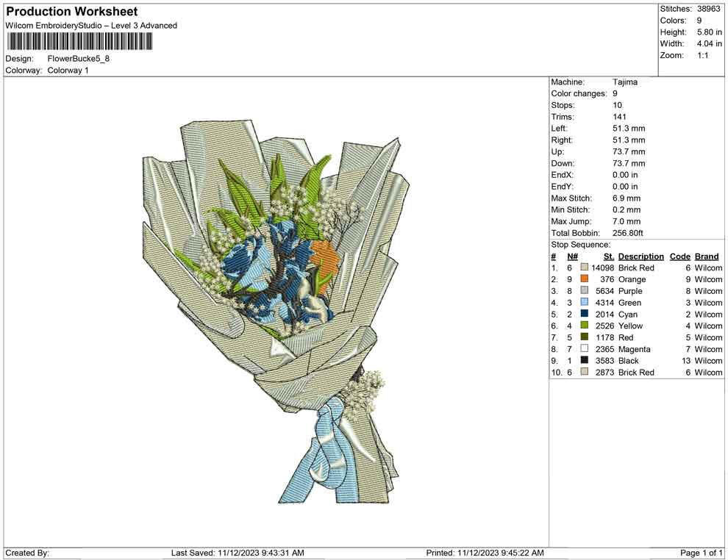
Task: Click the swatch beside Purple
Action: coord(584,290)
